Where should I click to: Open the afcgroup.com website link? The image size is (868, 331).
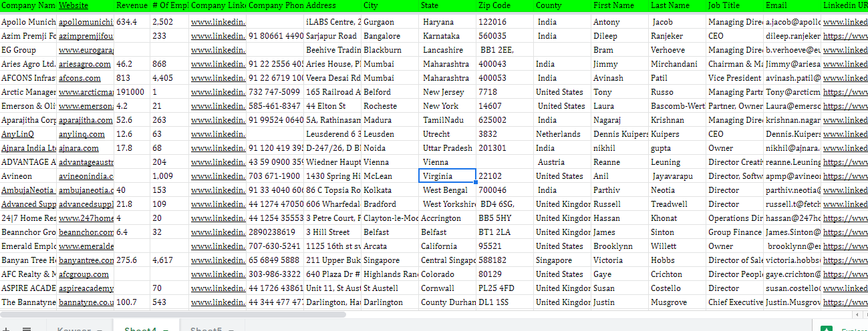click(x=84, y=274)
